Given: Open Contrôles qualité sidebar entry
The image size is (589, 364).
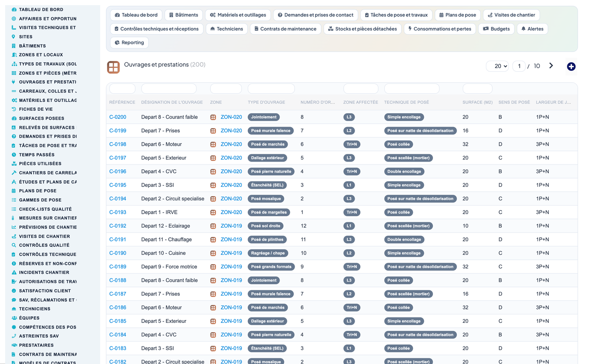Looking at the screenshot, I should click(x=44, y=245).
